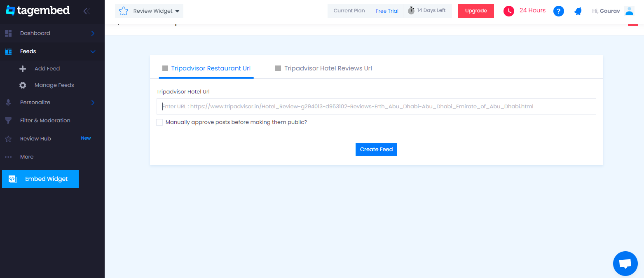Open help via the question mark icon
The width and height of the screenshot is (644, 278).
pos(559,11)
